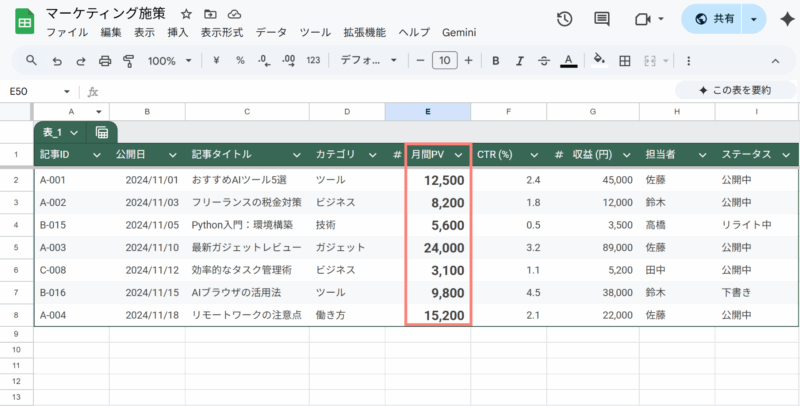Click the 共有 share button
The height and width of the screenshot is (406, 800).
pos(714,19)
